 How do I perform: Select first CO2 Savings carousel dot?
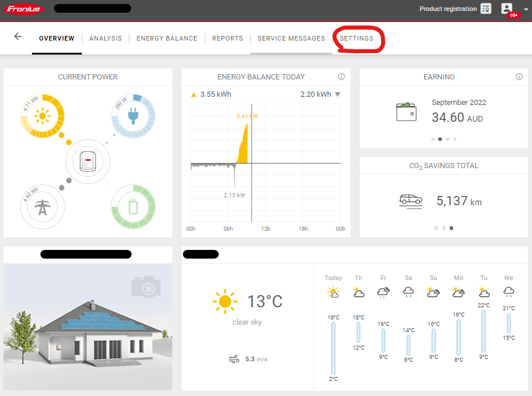click(x=436, y=228)
